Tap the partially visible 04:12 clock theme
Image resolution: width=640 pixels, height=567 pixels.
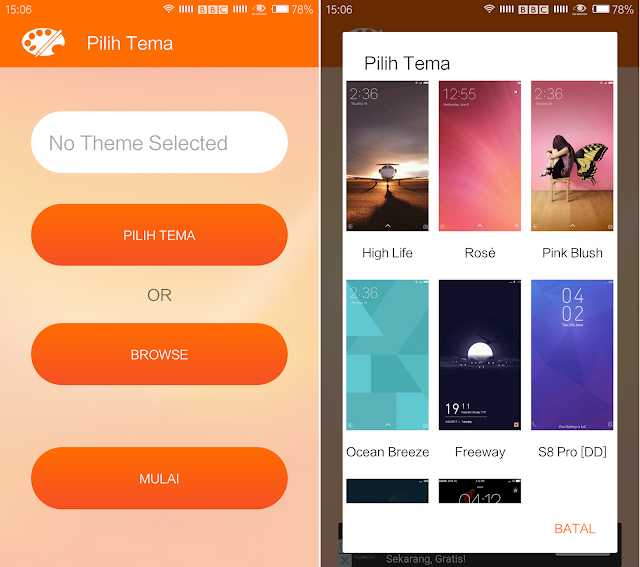pyautogui.click(x=480, y=491)
